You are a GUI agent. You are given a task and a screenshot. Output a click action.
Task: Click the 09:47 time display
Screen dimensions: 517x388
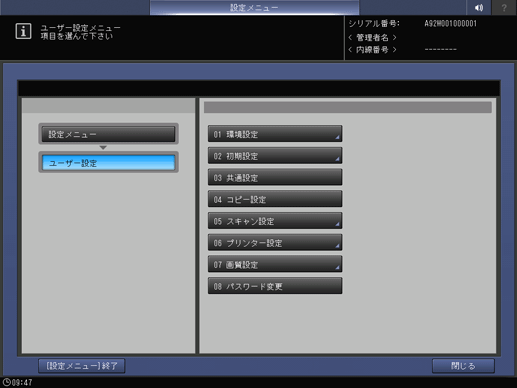pyautogui.click(x=22, y=382)
